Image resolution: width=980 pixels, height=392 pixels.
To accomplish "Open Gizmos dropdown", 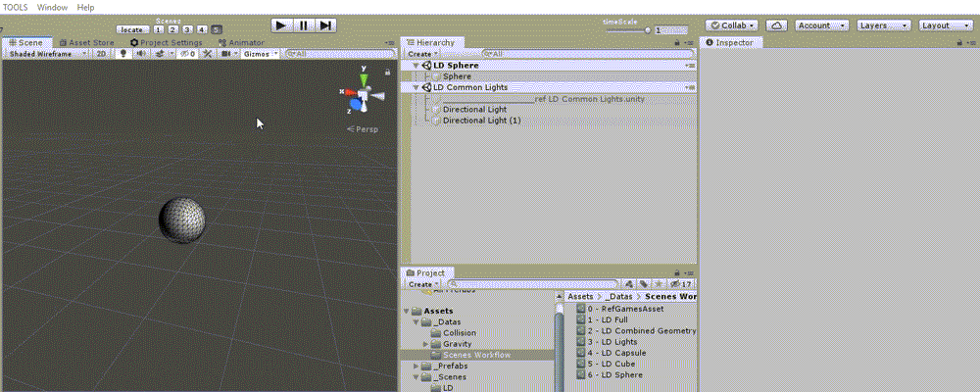I will point(262,54).
